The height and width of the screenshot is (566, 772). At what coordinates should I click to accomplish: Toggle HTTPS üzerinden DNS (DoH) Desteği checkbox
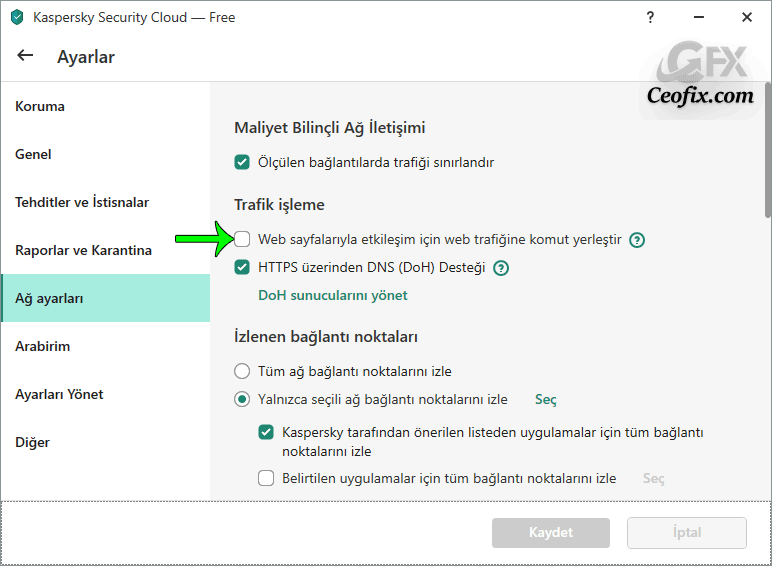tap(242, 267)
